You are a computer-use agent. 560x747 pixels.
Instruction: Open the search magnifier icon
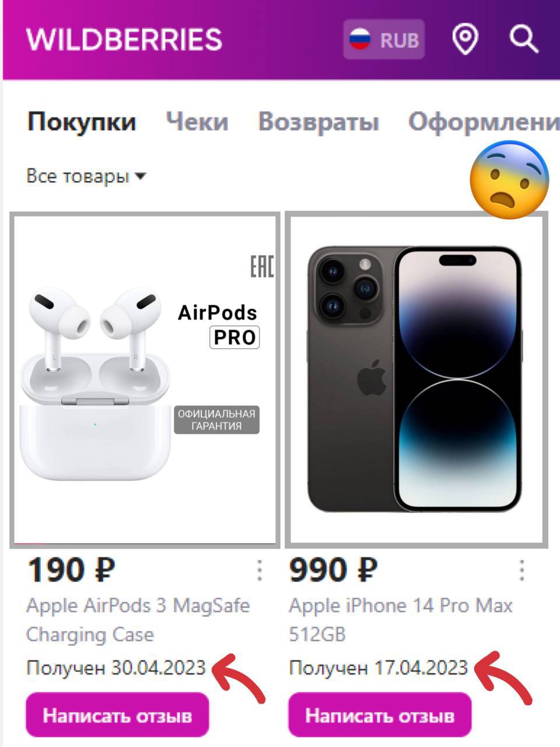coord(523,40)
